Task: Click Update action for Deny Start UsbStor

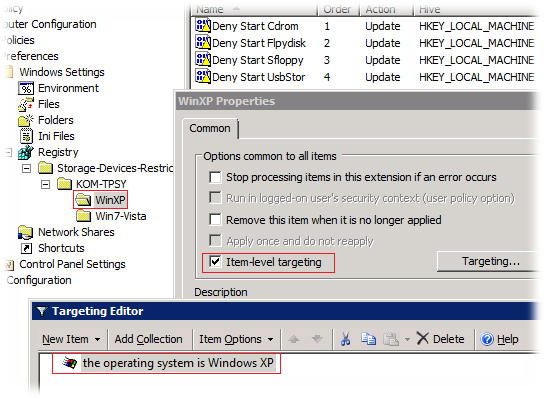Action: tap(383, 77)
